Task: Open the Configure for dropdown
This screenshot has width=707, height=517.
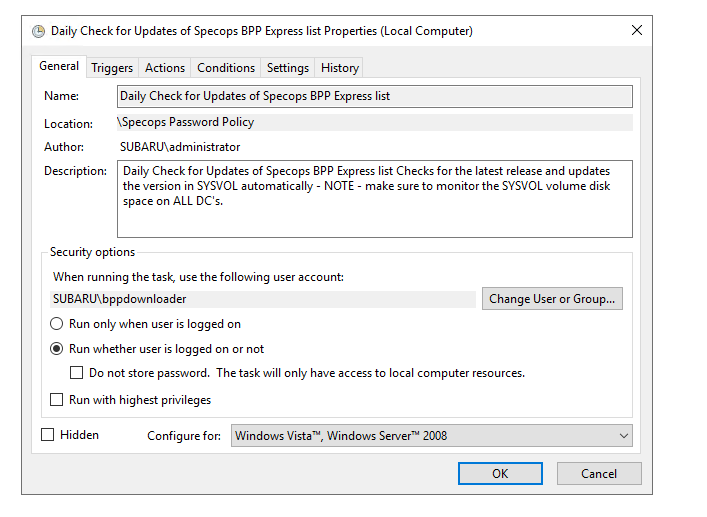Action: pyautogui.click(x=432, y=436)
